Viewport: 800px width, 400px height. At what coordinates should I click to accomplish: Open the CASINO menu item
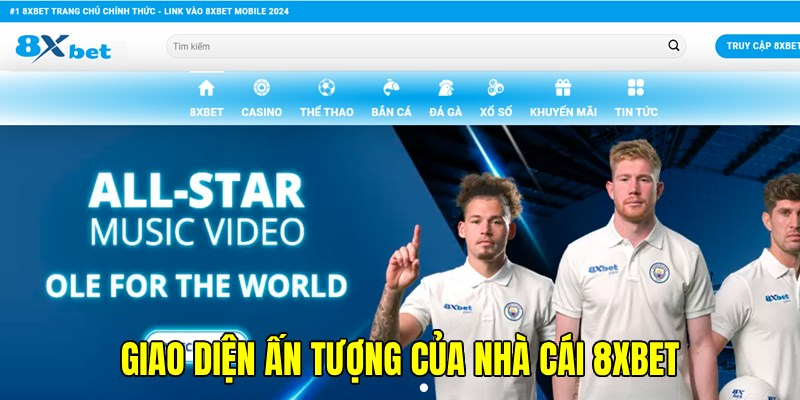click(x=262, y=112)
